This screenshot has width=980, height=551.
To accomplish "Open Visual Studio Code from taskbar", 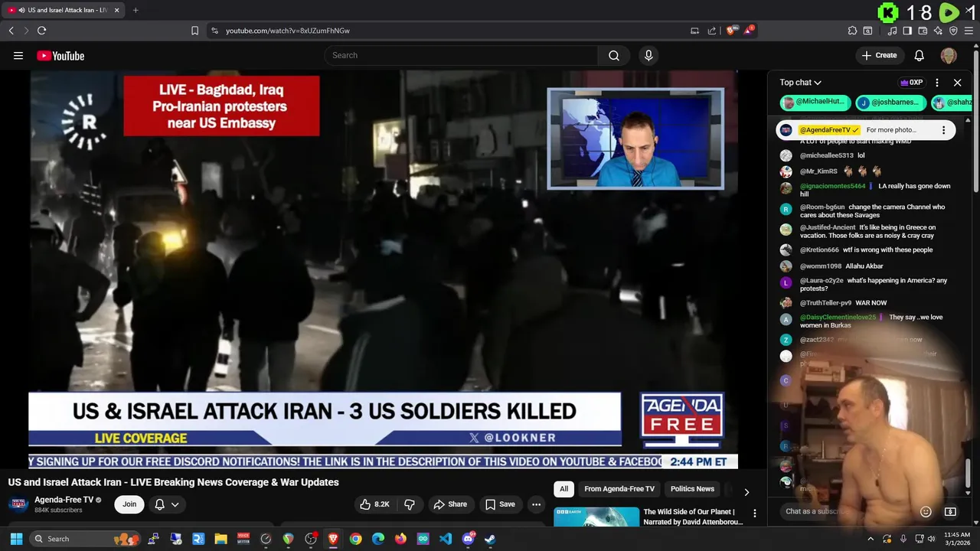I will tap(446, 539).
